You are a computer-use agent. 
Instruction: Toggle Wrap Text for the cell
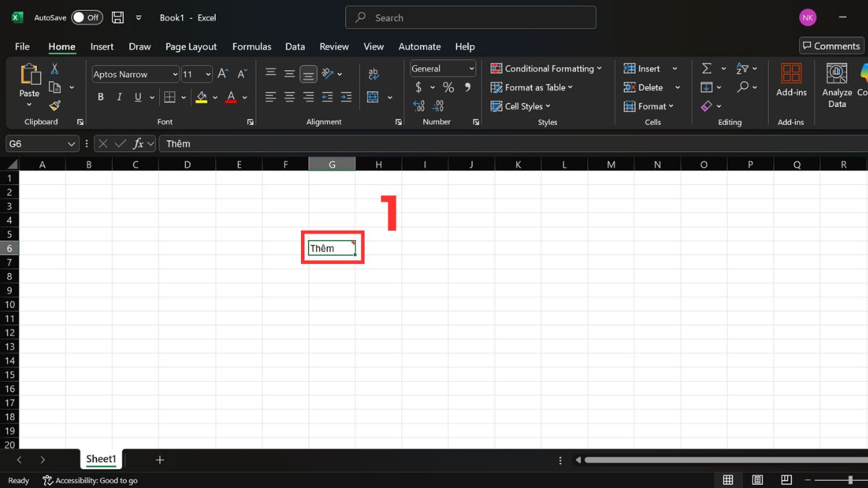(374, 73)
